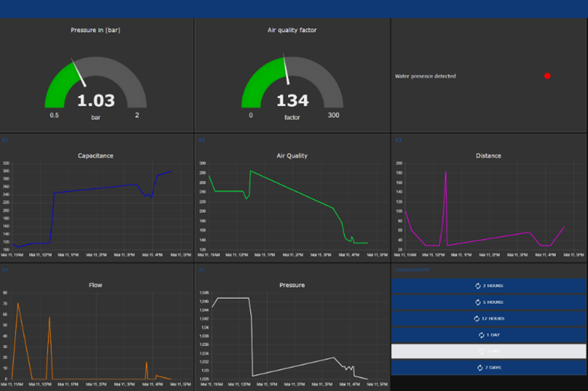Image resolution: width=588 pixels, height=391 pixels.
Task: Click the blue header bar at top
Action: 294,9
